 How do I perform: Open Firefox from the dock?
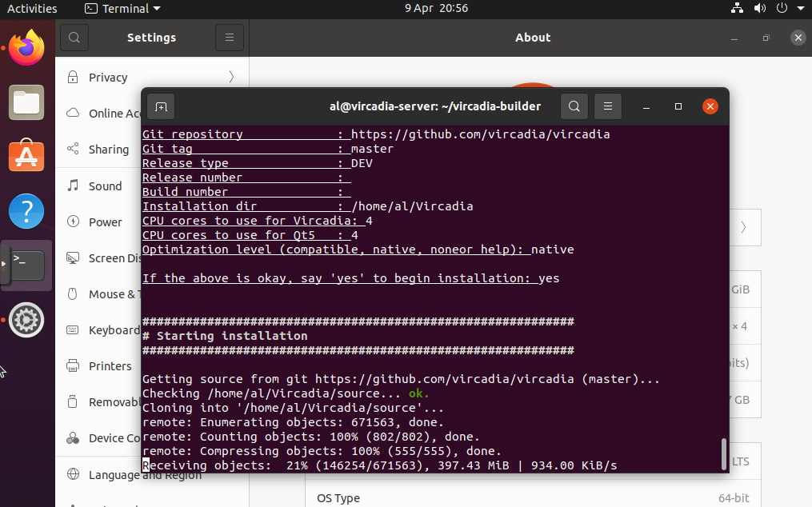click(x=26, y=48)
